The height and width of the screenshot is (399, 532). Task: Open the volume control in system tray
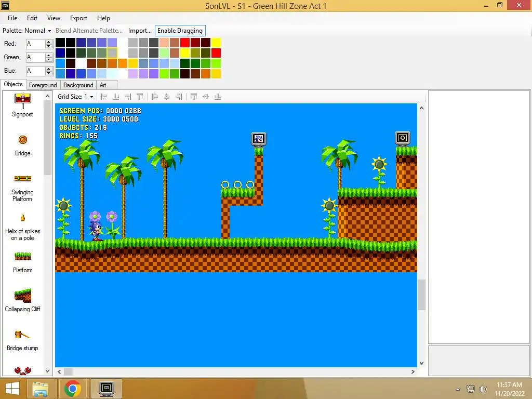(x=483, y=389)
